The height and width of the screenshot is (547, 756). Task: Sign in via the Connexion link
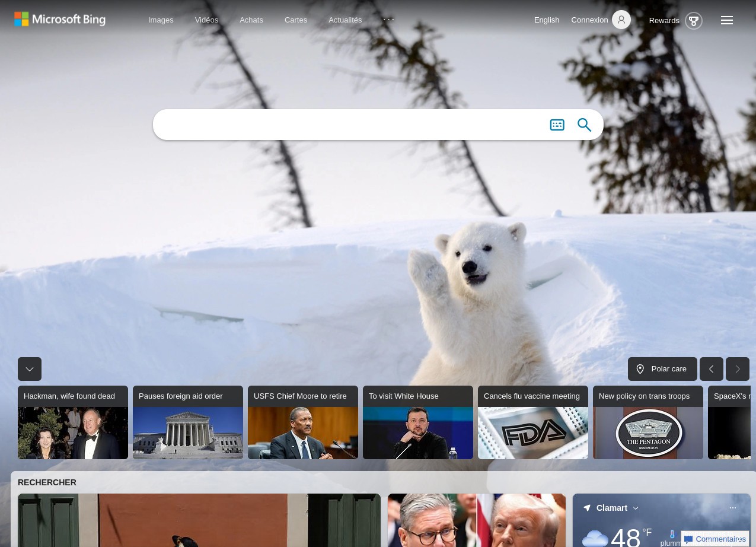589,20
